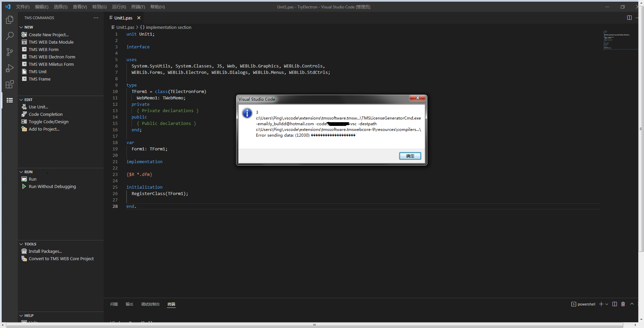Click the TMS WEB Form icon
The width and height of the screenshot is (644, 328).
(x=24, y=49)
